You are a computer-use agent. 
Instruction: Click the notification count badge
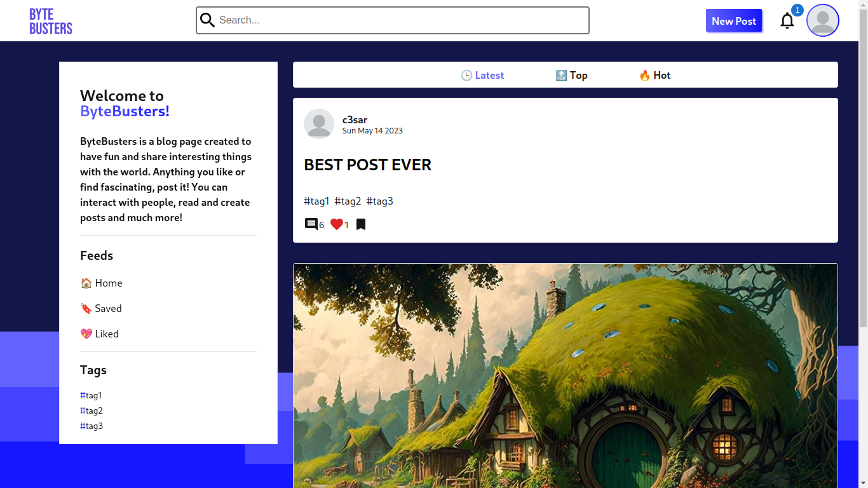pyautogui.click(x=797, y=10)
